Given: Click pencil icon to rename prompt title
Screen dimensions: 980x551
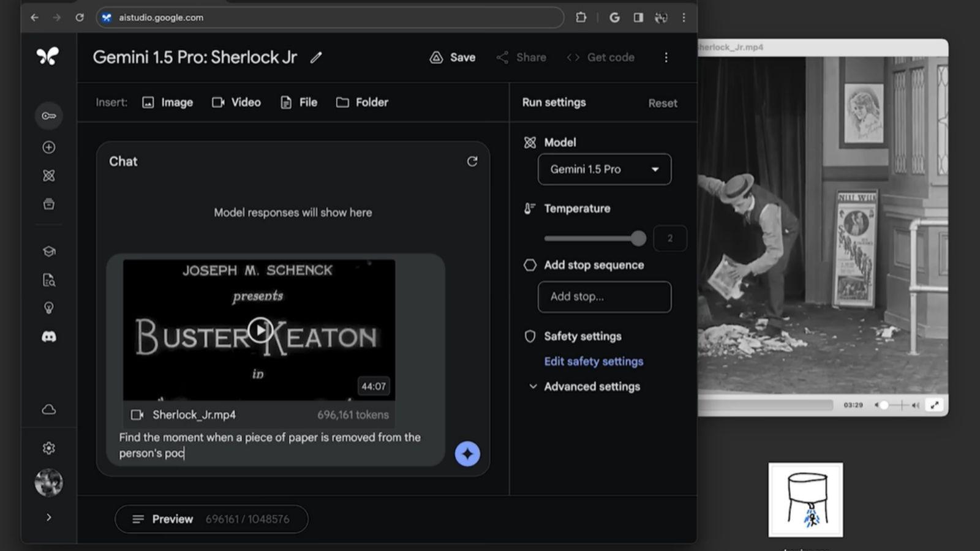Looking at the screenshot, I should [316, 58].
